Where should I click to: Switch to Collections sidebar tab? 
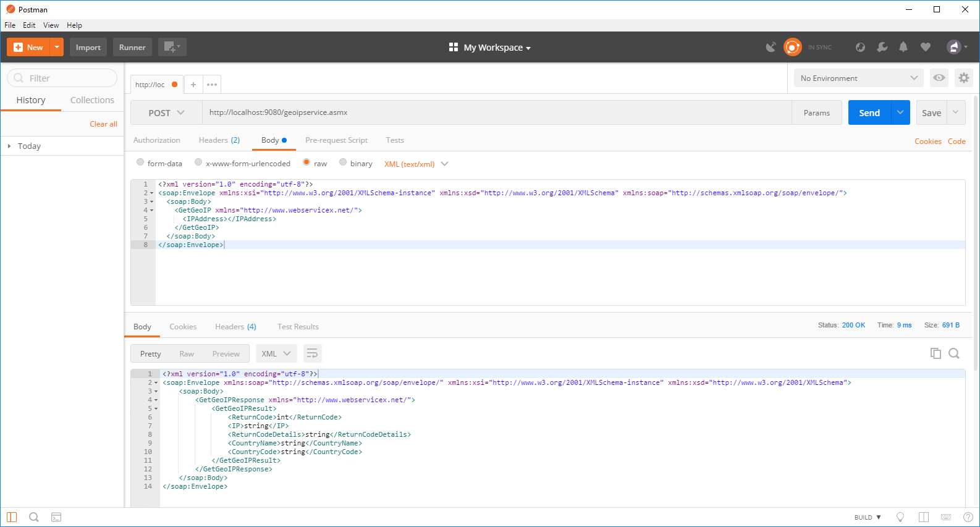[x=92, y=100]
